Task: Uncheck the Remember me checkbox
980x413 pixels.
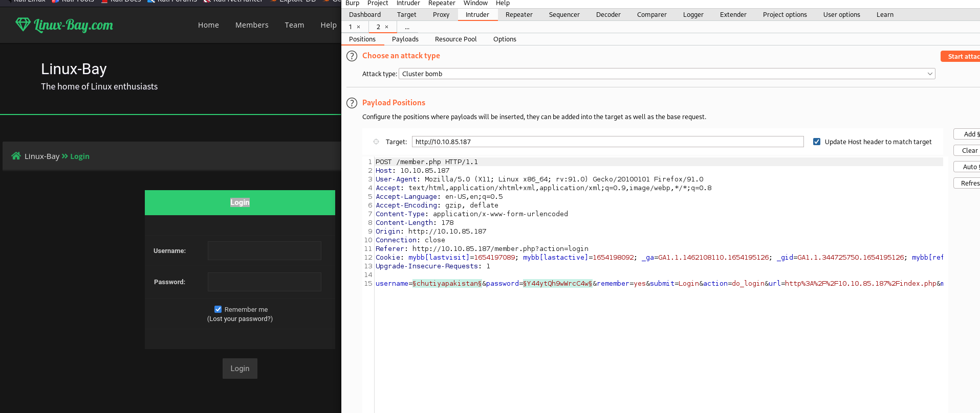Action: (218, 309)
